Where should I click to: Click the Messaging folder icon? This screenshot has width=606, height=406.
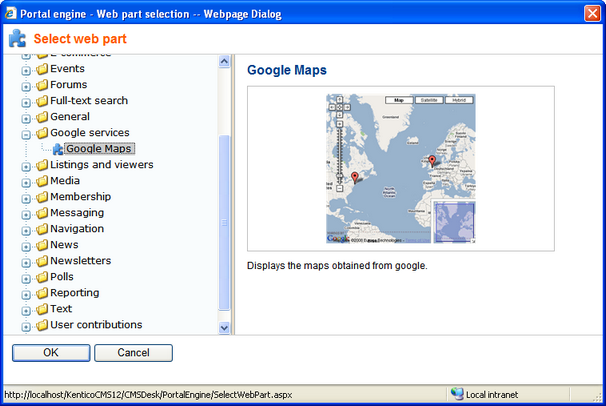42,213
